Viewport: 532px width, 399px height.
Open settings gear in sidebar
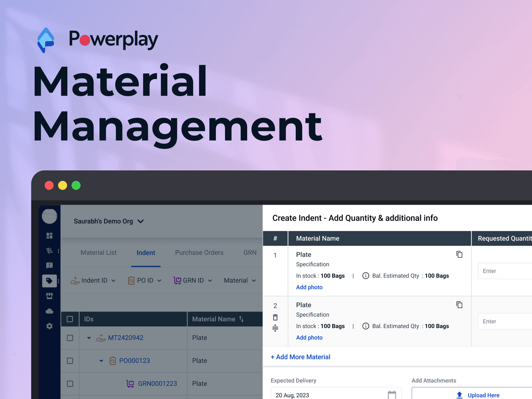[x=49, y=326]
